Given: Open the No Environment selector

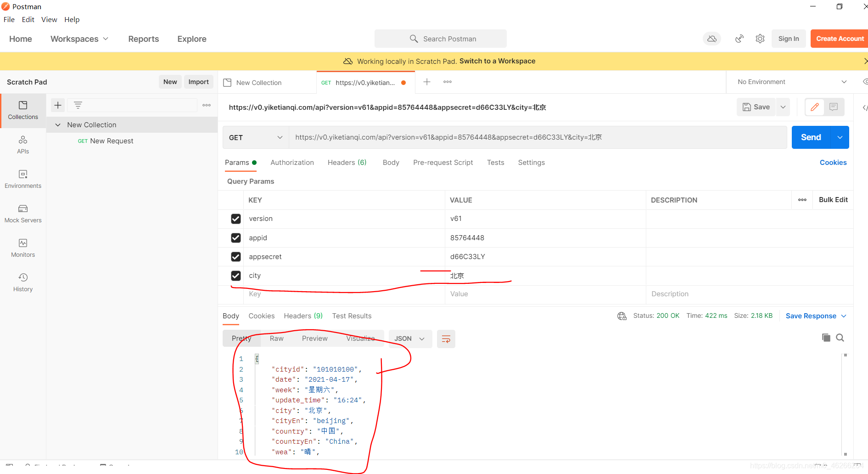Looking at the screenshot, I should click(x=792, y=82).
